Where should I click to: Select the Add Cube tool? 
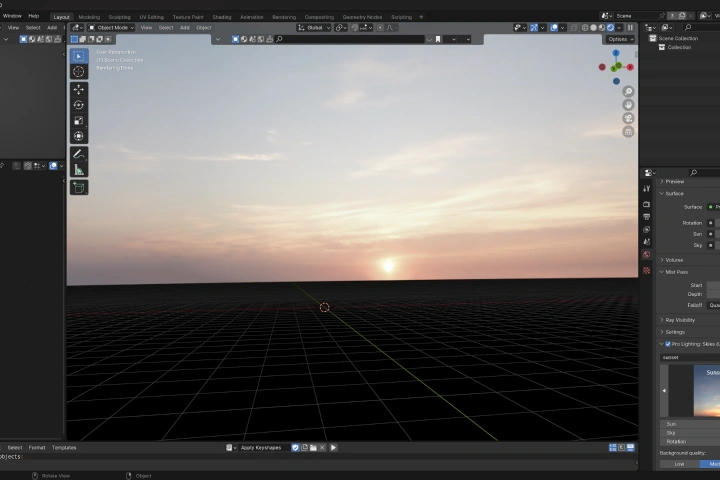(x=79, y=188)
